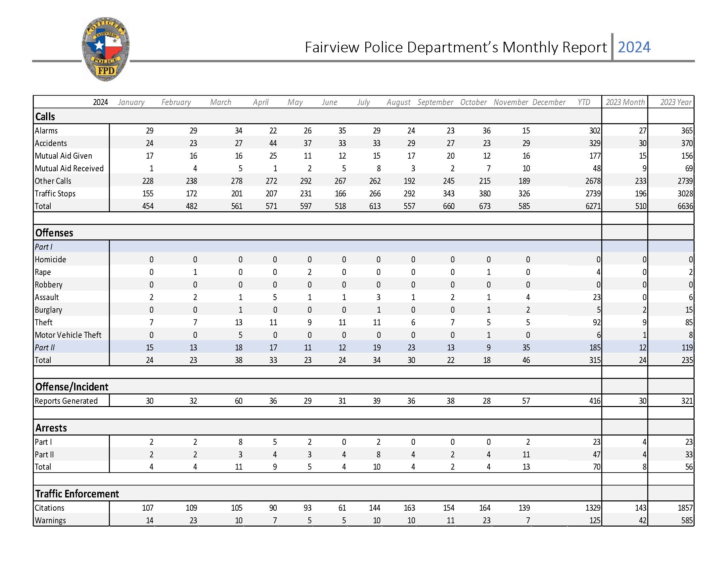Image resolution: width=728 pixels, height=563 pixels.
Task: Select the Burglary row label
Action: pyautogui.click(x=48, y=310)
